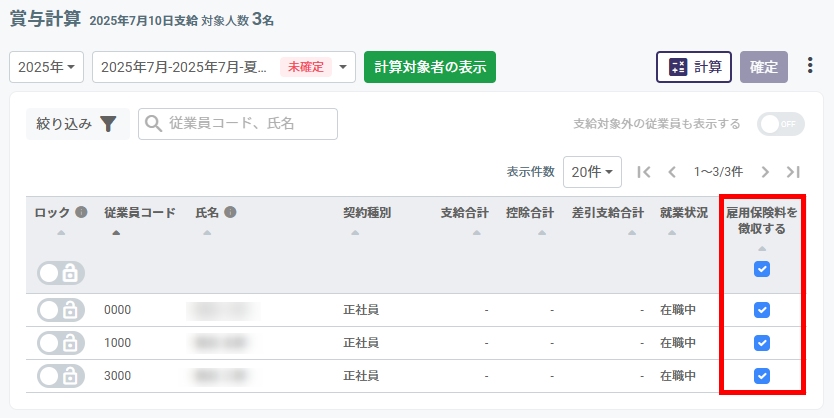834x418 pixels.
Task: Go to the first page of results
Action: point(644,172)
